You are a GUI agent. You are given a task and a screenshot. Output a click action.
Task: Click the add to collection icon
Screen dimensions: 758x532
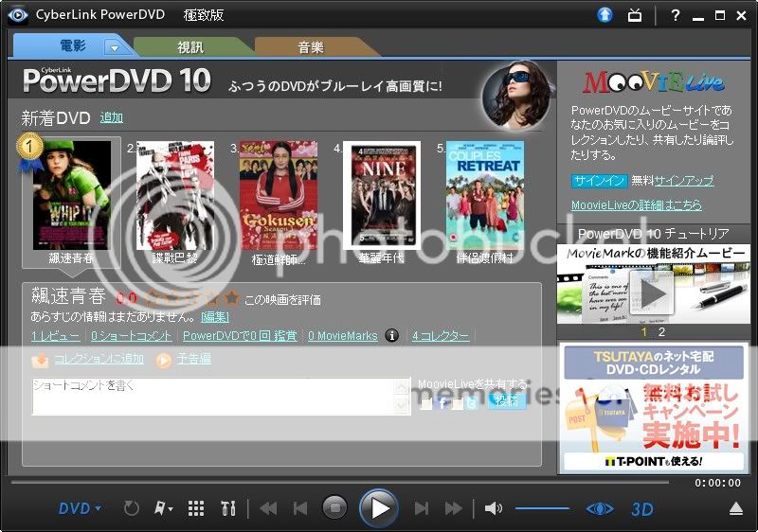40,359
